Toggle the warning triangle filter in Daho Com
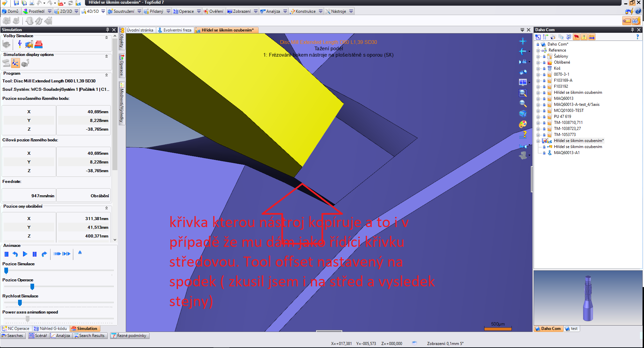 tap(584, 37)
